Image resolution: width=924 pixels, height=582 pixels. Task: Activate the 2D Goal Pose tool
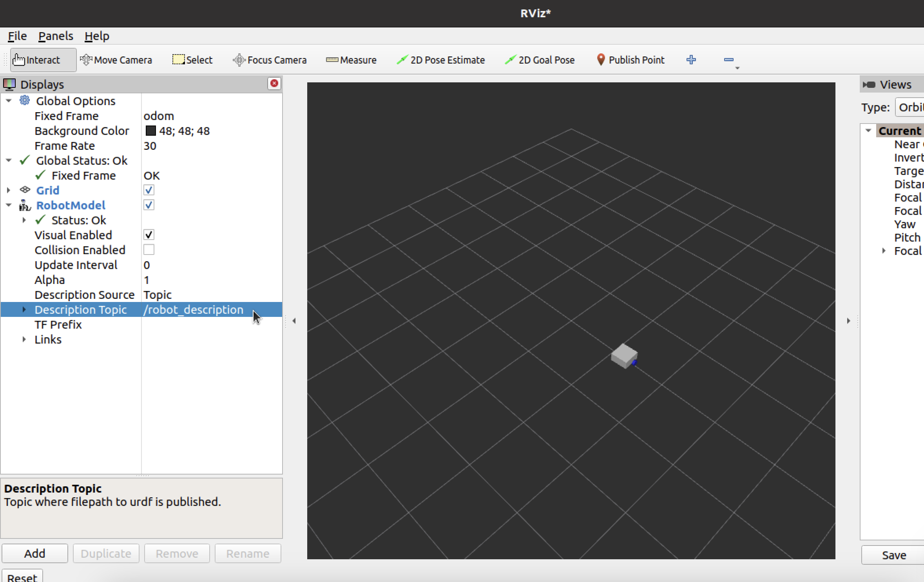click(x=540, y=60)
